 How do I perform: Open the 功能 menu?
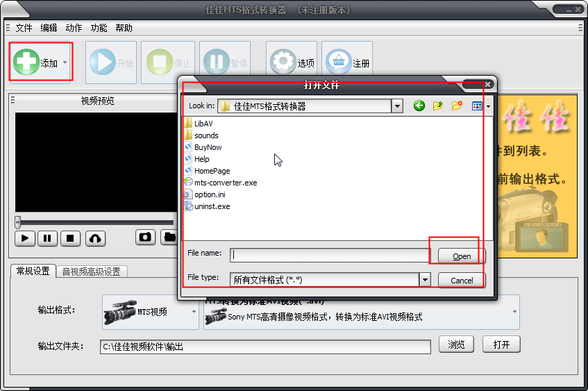99,28
